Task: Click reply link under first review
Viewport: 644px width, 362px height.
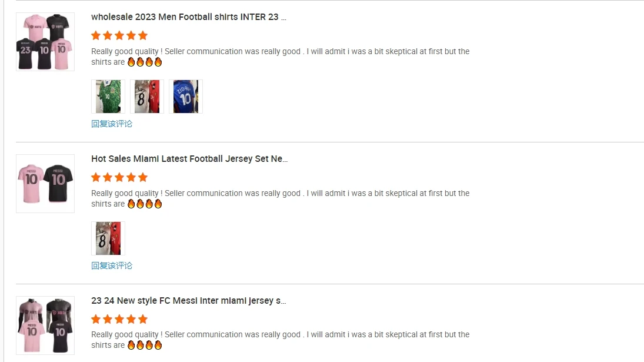Action: coord(112,124)
